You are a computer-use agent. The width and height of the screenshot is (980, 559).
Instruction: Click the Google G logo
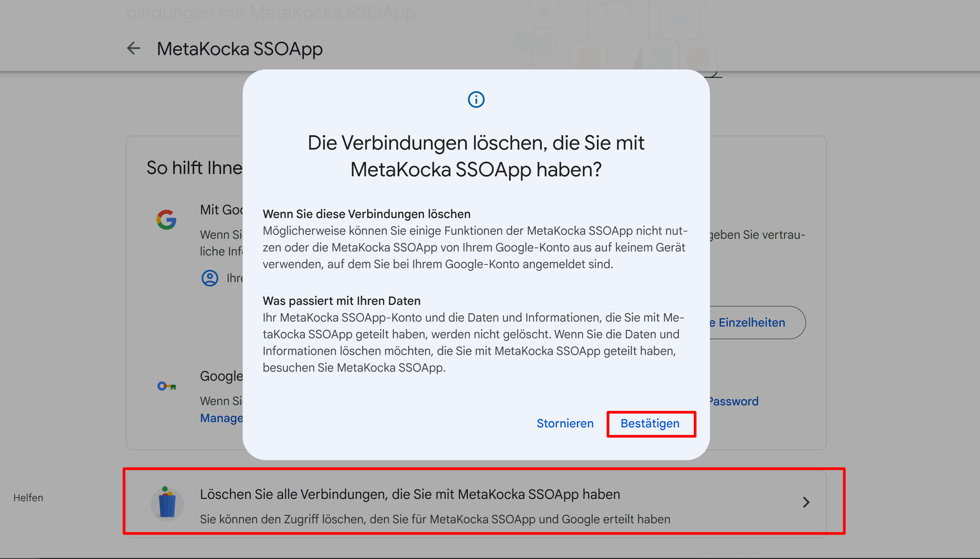point(167,220)
